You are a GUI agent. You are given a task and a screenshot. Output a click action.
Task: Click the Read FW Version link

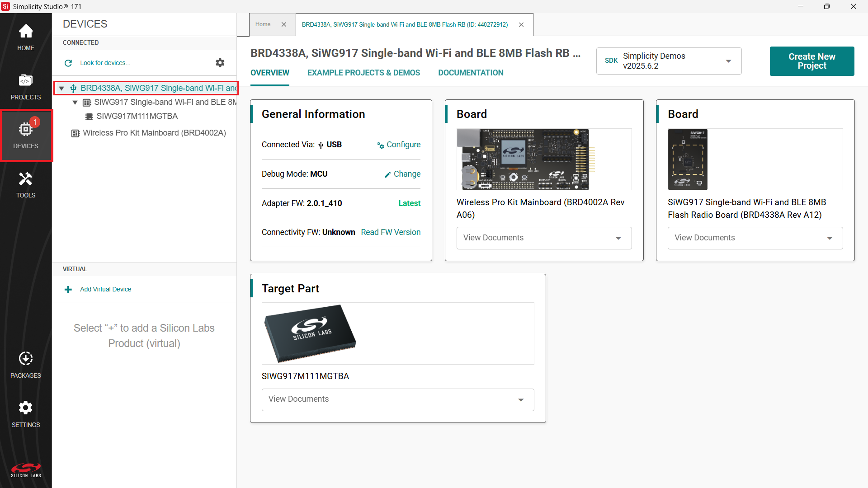pos(391,232)
